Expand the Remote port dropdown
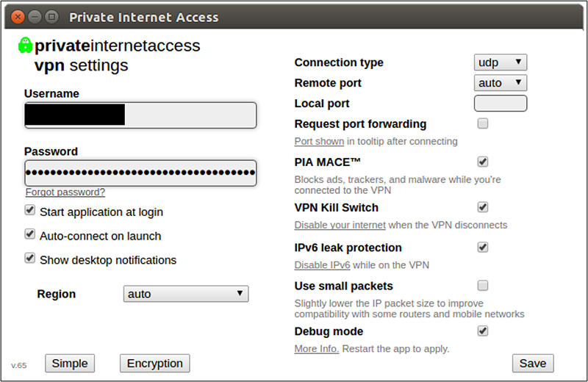The width and height of the screenshot is (588, 382). [x=501, y=83]
